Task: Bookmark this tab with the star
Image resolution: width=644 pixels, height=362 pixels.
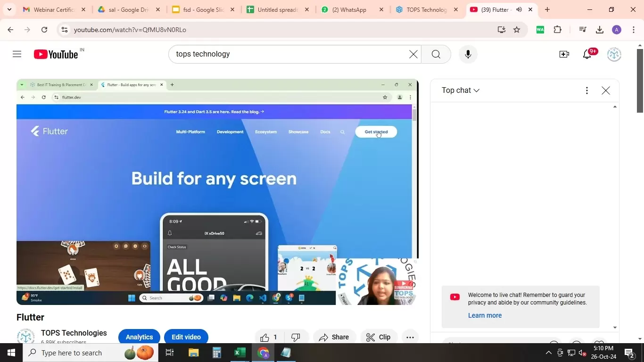Action: point(517,30)
